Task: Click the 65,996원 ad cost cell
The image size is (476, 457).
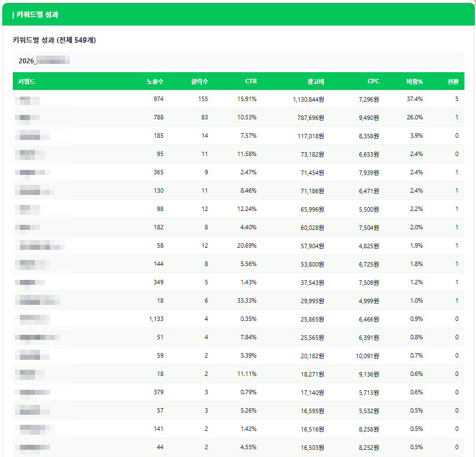Action: click(x=312, y=209)
